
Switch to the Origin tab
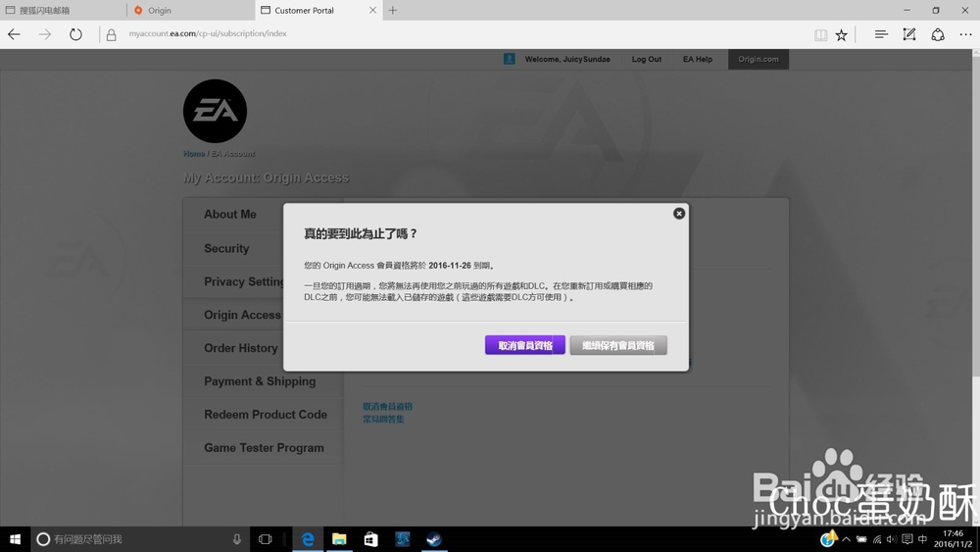pyautogui.click(x=191, y=10)
